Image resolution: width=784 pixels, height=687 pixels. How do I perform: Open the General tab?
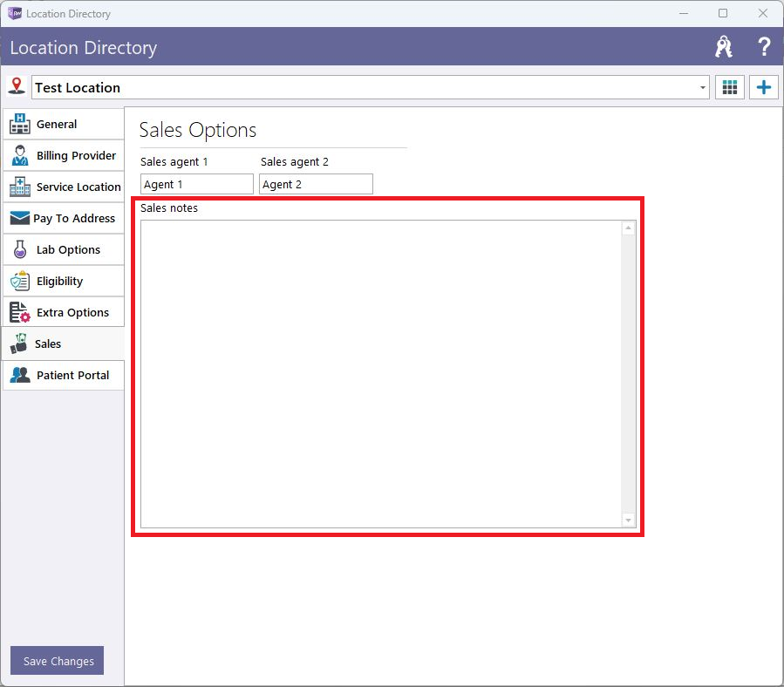coord(64,124)
